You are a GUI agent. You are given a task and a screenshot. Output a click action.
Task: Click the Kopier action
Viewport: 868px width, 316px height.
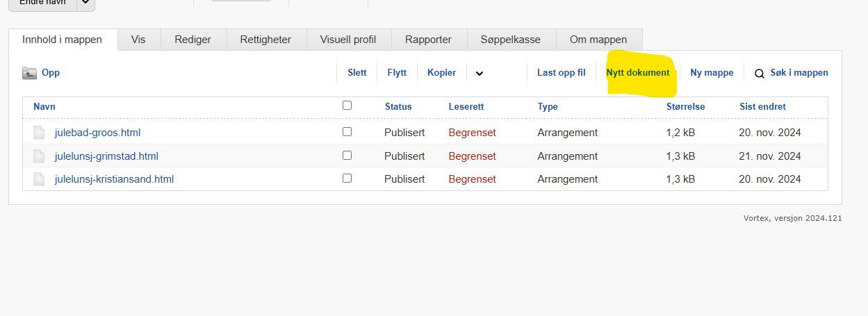pos(442,73)
